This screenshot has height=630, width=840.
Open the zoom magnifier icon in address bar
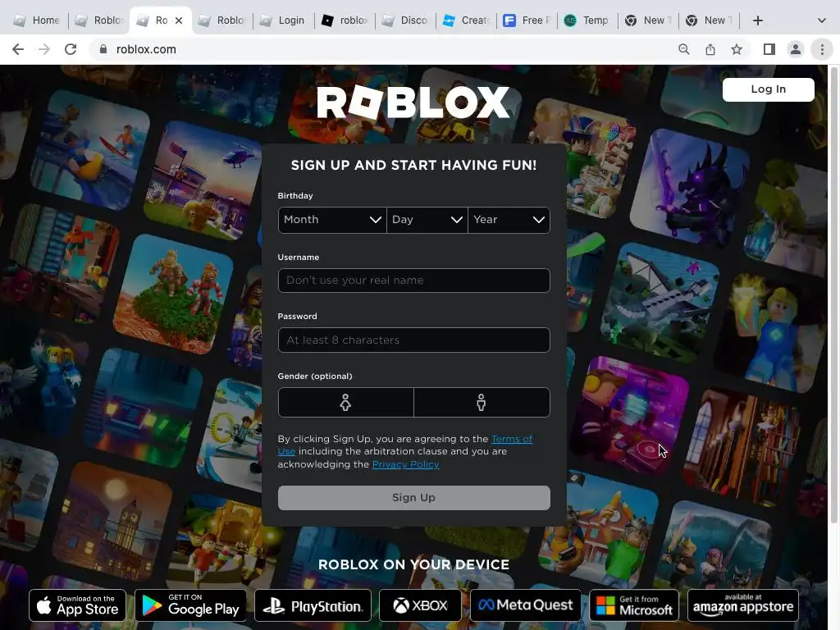pos(683,49)
